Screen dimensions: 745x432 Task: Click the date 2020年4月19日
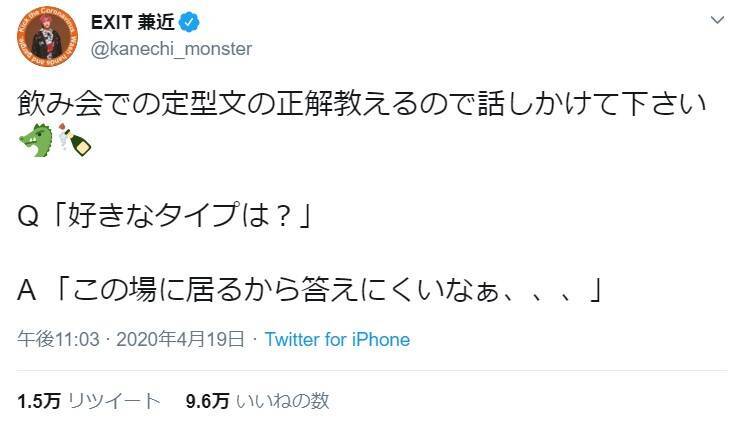click(180, 339)
